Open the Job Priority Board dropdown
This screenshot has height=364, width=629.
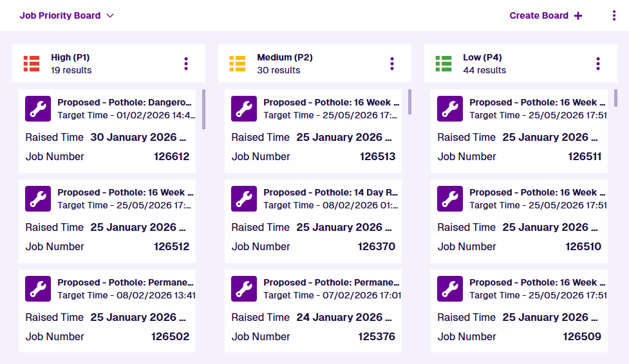tap(67, 15)
